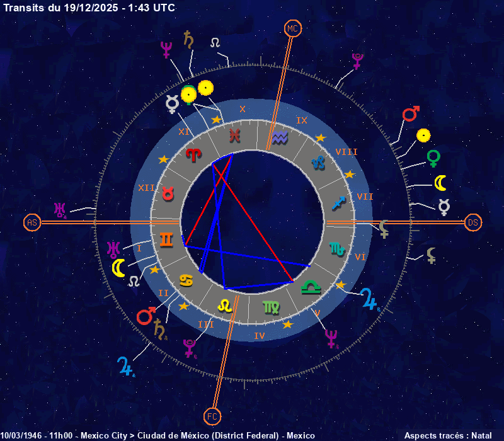Image resolution: width=504 pixels, height=441 pixels.
Task: Select the AS ascendant marker circle
Action: 32,222
